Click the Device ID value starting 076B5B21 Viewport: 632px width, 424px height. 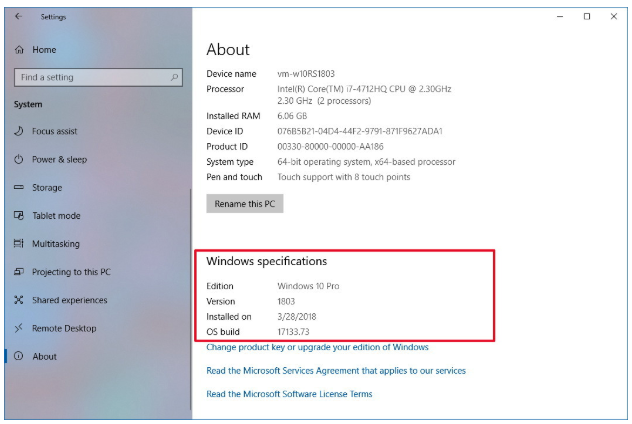point(360,131)
